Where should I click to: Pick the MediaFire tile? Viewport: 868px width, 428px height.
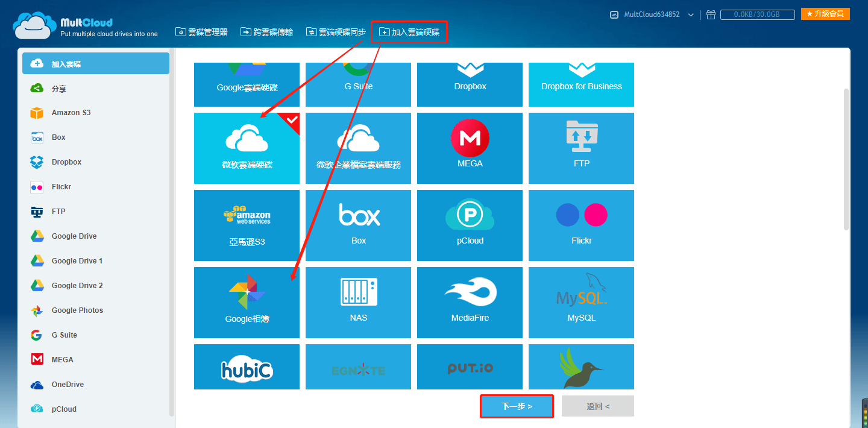coord(470,303)
